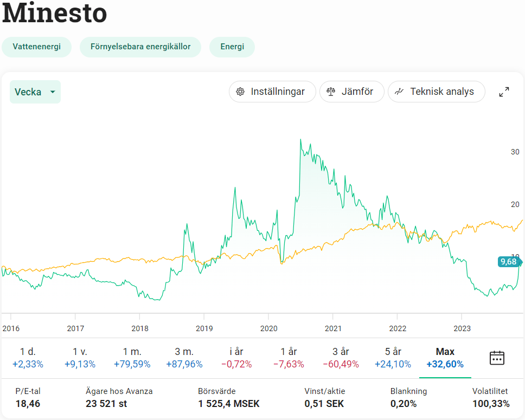
Task: Open the calendar date range picker
Action: click(x=497, y=358)
